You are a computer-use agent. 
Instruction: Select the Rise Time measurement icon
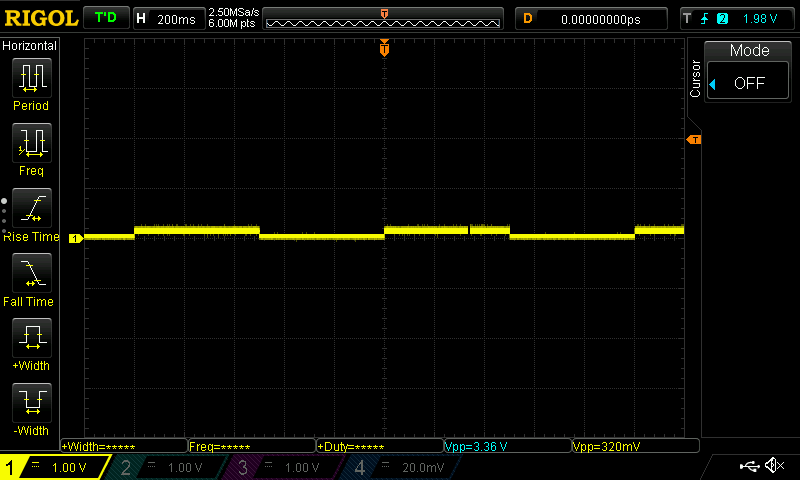coord(32,208)
